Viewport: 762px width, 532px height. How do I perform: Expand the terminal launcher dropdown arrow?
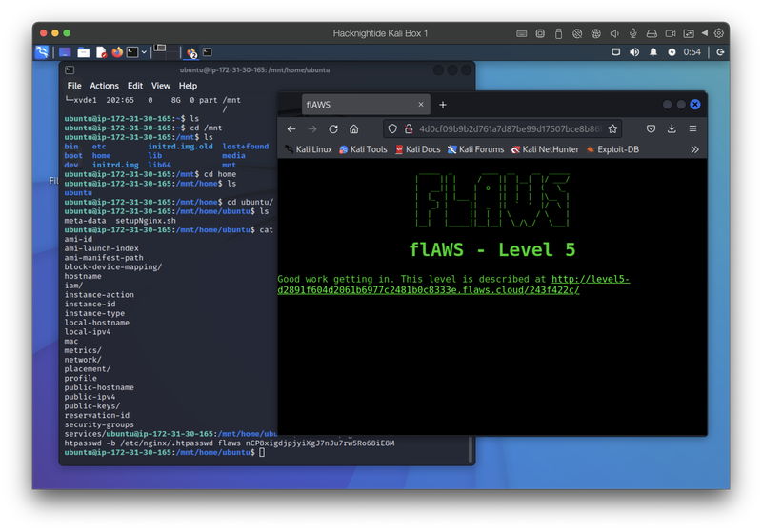(x=145, y=52)
